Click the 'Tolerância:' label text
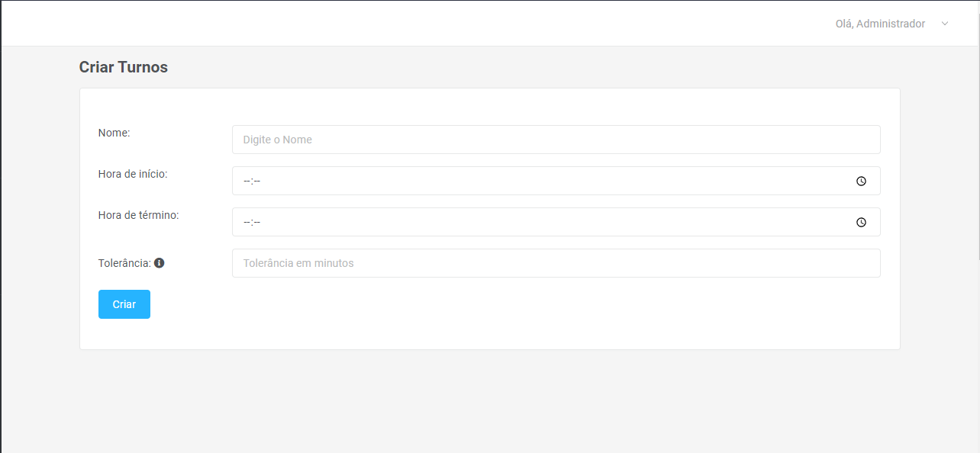980x453 pixels. point(124,263)
